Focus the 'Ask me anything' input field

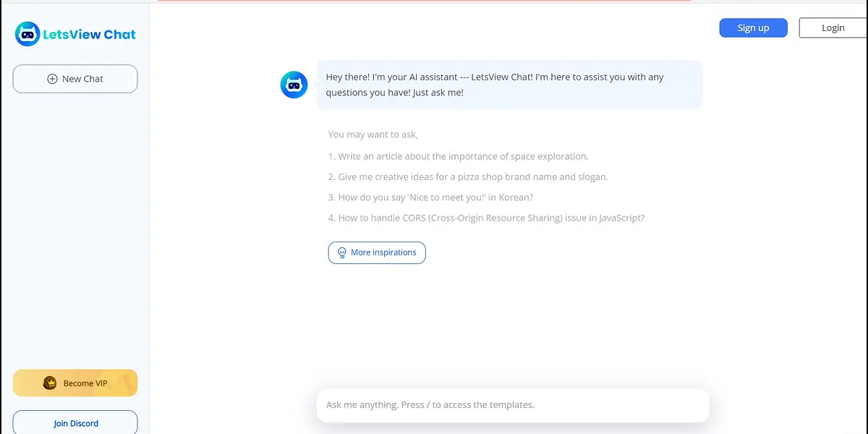[512, 405]
